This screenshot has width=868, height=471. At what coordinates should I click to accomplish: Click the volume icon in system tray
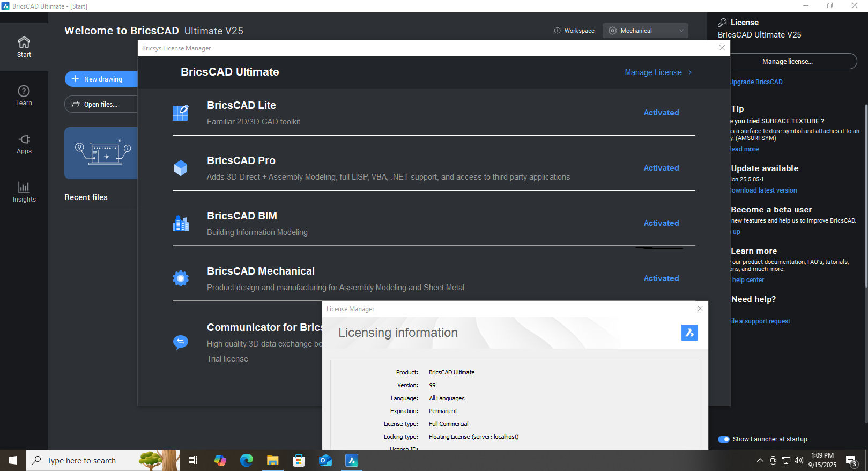coord(799,460)
